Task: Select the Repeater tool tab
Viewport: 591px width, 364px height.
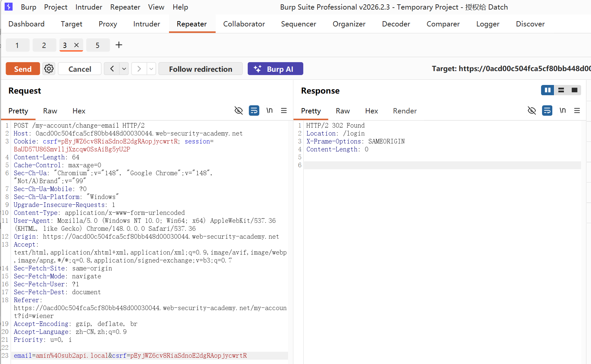Action: click(x=192, y=24)
